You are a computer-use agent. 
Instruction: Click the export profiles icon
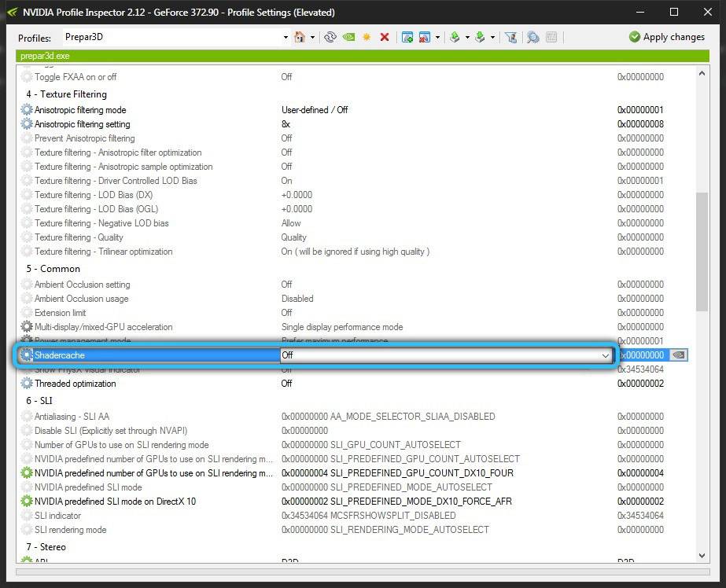click(455, 37)
